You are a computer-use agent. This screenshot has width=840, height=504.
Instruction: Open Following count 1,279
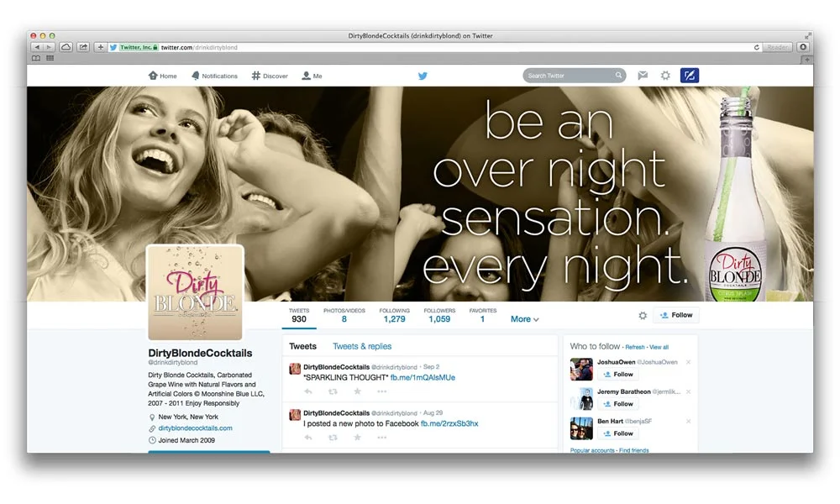click(x=394, y=316)
